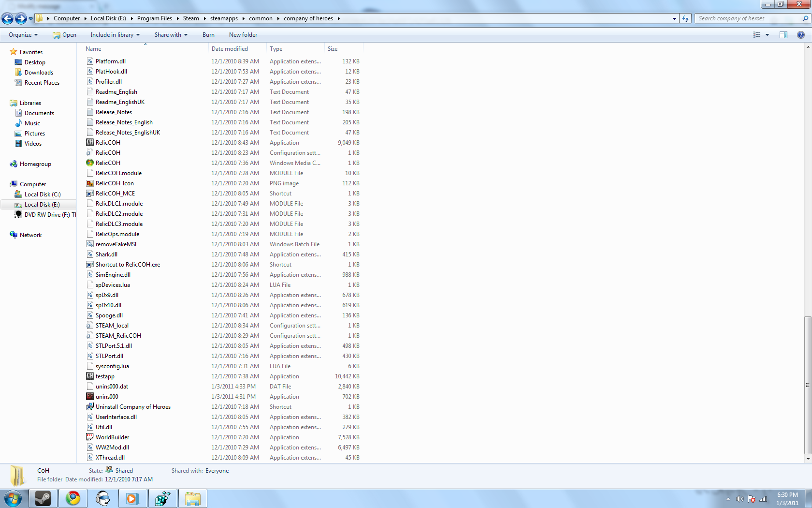812x508 pixels.
Task: Select the WW2Mod.dll file
Action: pyautogui.click(x=112, y=448)
